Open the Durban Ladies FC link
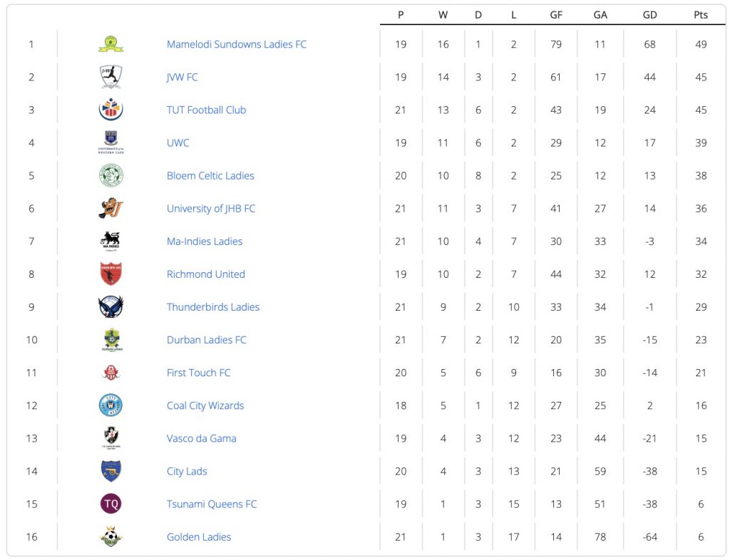The image size is (730, 560). point(206,340)
